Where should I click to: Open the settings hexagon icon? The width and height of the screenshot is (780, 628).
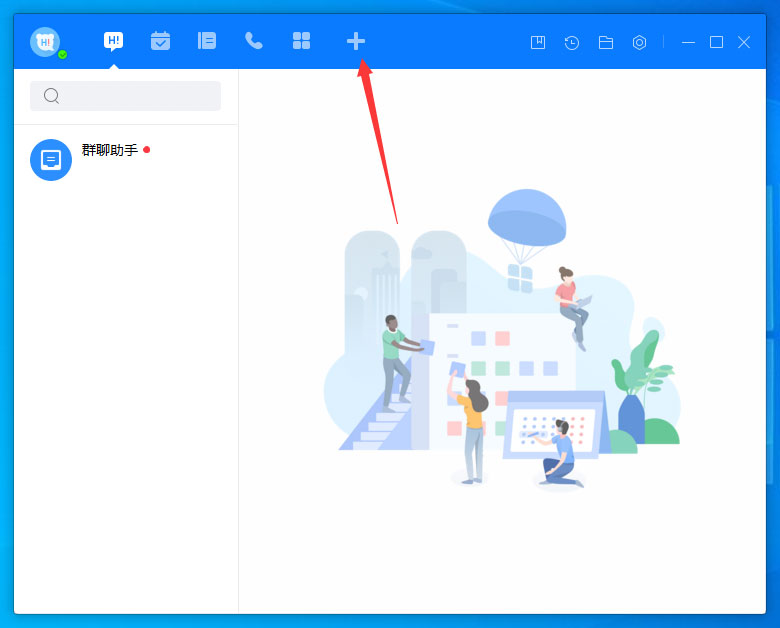pos(639,42)
